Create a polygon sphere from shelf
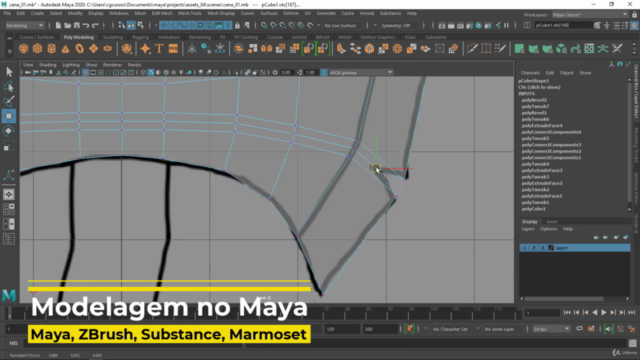This screenshot has height=360, width=640. click(24, 49)
